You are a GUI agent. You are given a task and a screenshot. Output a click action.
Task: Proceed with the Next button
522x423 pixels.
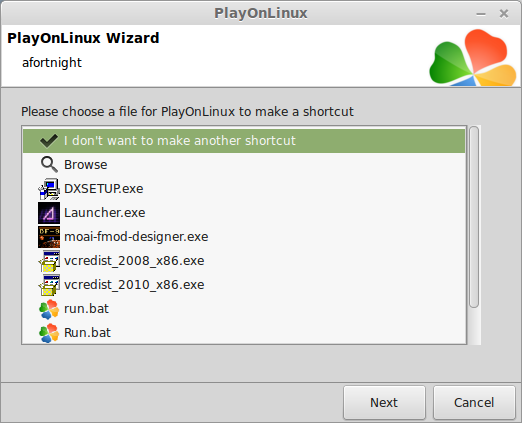tap(384, 402)
